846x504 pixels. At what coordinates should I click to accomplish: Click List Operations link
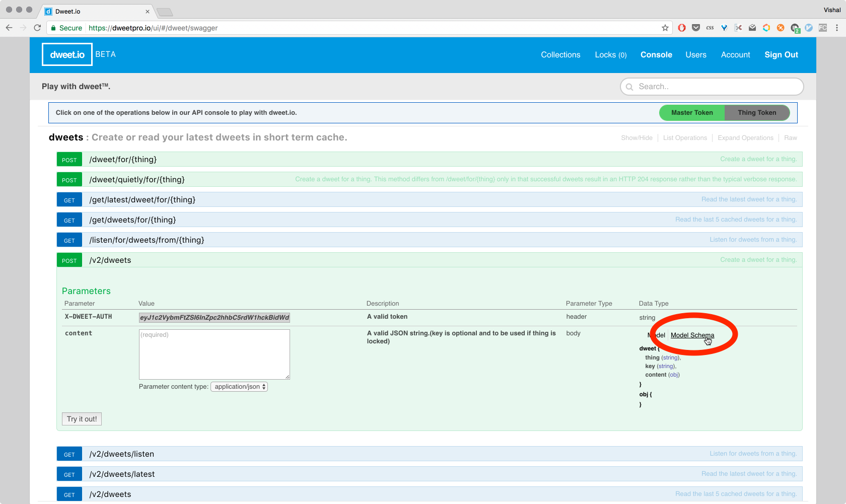(685, 138)
